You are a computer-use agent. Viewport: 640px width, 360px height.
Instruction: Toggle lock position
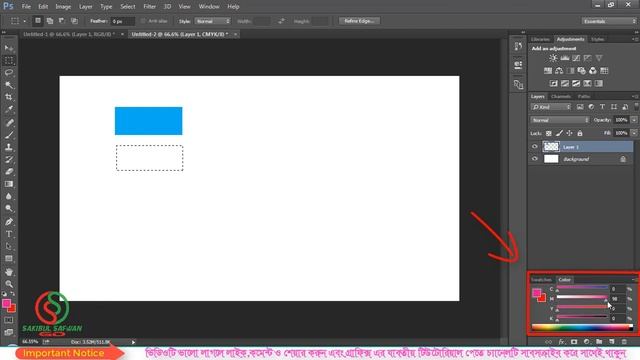click(x=569, y=133)
